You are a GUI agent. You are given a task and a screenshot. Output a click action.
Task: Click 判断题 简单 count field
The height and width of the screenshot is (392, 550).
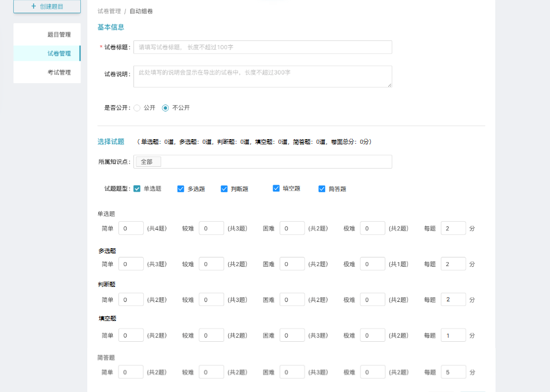(131, 300)
